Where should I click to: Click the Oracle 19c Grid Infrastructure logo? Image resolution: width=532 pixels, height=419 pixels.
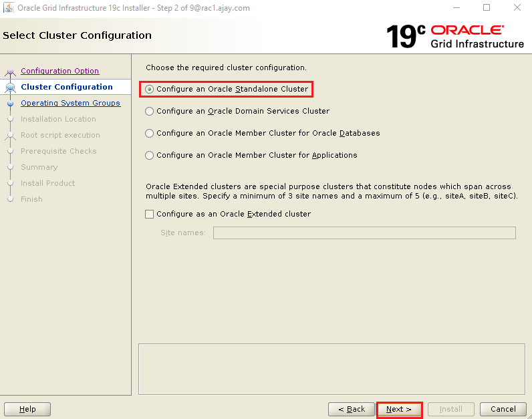(455, 36)
